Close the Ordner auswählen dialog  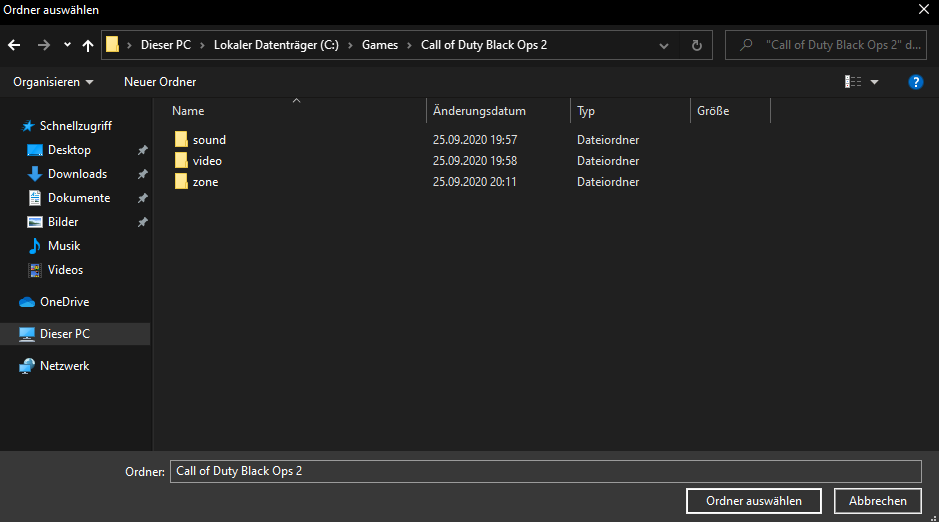(x=924, y=10)
